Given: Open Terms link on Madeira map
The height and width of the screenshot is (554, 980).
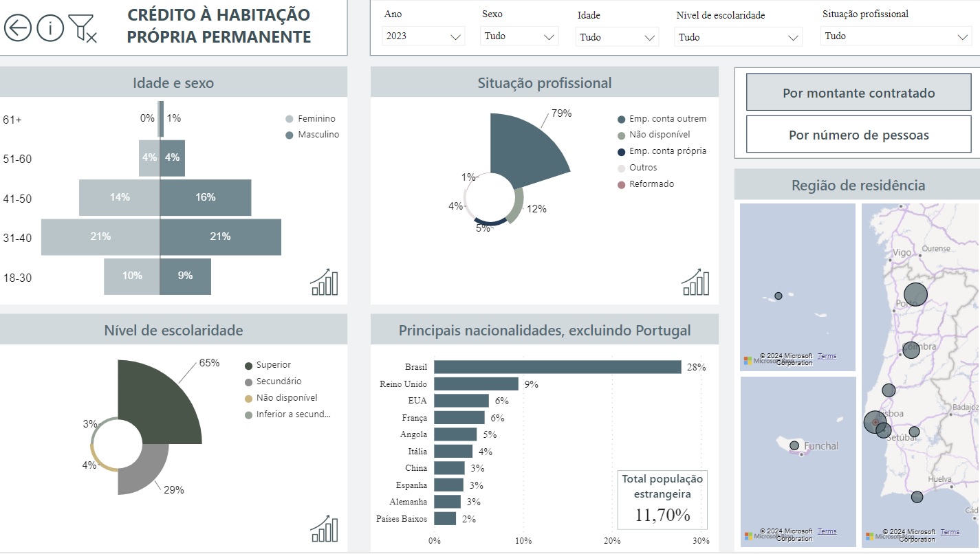Looking at the screenshot, I should pos(827,531).
